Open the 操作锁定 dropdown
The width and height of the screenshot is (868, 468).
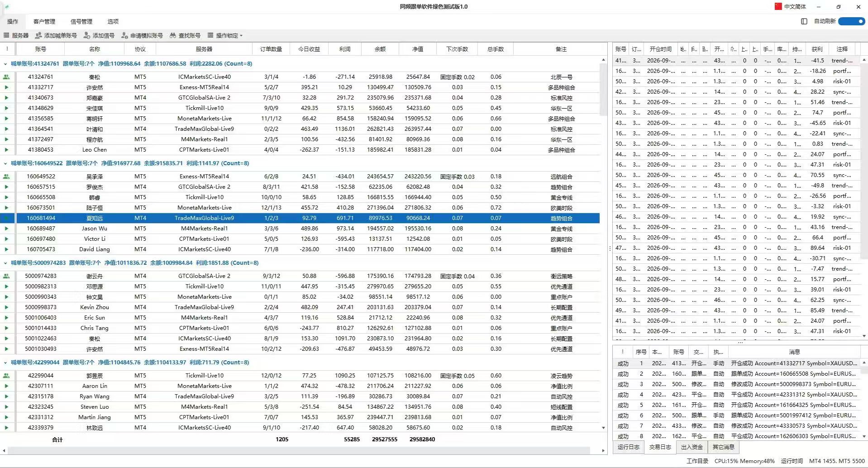pos(225,35)
